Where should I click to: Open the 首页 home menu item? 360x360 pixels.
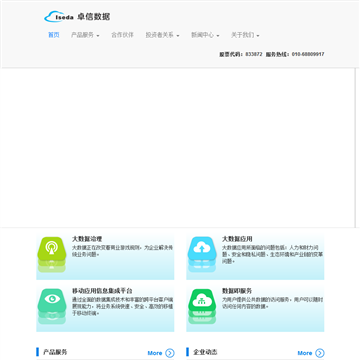pyautogui.click(x=54, y=35)
